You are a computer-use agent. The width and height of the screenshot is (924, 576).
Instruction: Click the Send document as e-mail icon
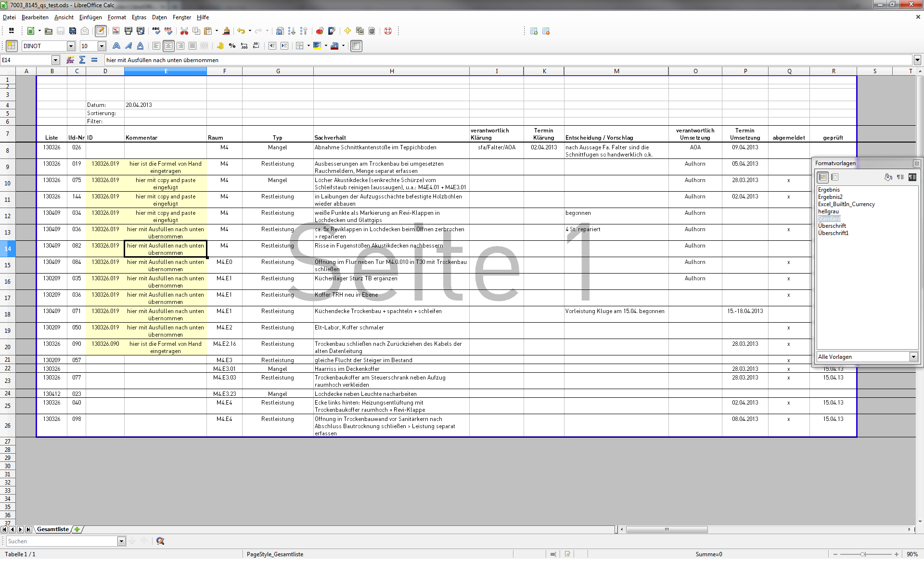(85, 31)
